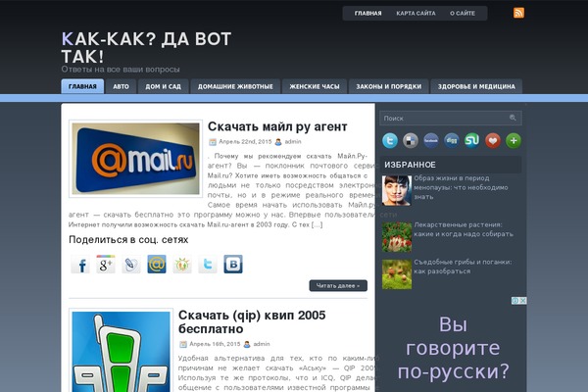Viewport: 588px width, 392px height.
Task: Click the site title Как-как? Да вот так!
Action: click(146, 48)
